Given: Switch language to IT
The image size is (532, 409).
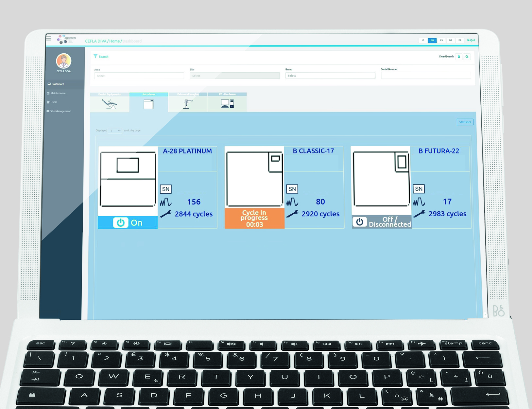Looking at the screenshot, I should point(423,41).
